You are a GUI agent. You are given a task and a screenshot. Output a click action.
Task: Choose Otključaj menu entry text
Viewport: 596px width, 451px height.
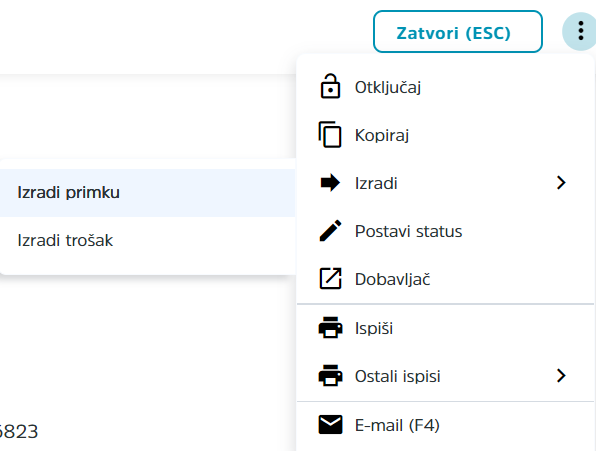388,87
